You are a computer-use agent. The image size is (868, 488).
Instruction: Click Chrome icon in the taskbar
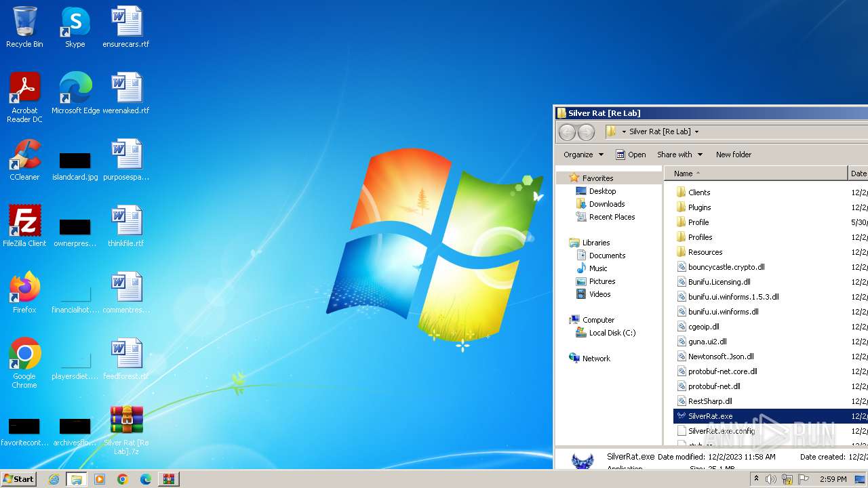[123, 479]
